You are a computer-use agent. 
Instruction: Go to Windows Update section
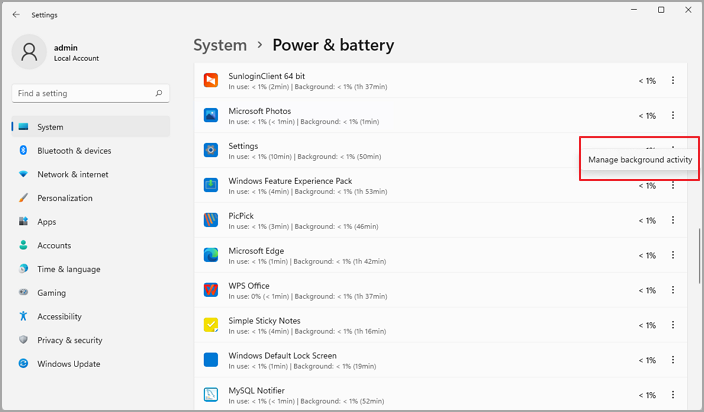coord(68,364)
